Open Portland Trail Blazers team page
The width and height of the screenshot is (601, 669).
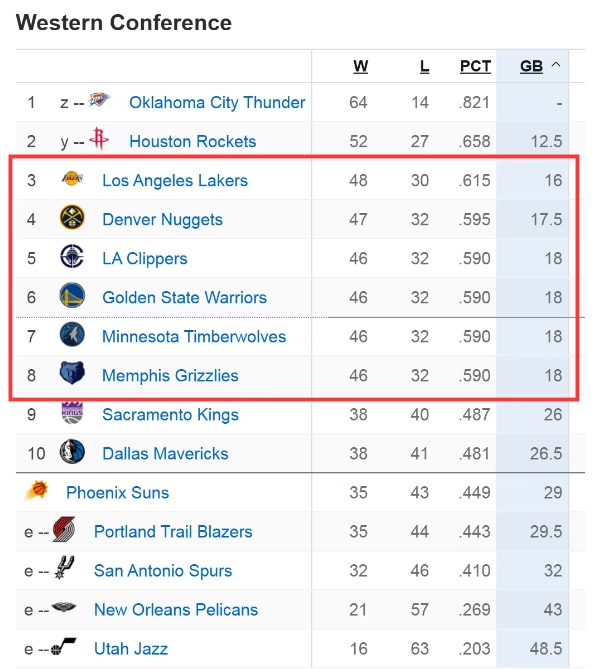tap(173, 532)
